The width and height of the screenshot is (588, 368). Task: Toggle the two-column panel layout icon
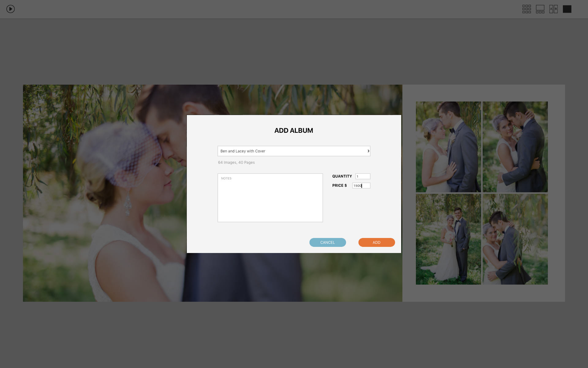pyautogui.click(x=553, y=9)
